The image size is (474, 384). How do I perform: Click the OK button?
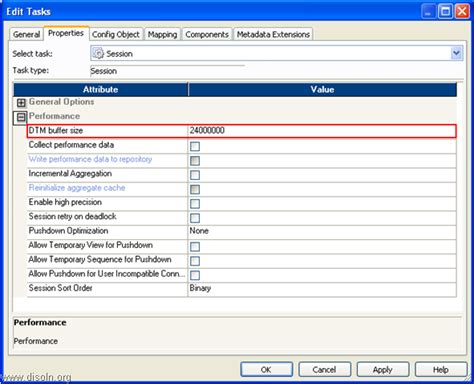(x=266, y=370)
